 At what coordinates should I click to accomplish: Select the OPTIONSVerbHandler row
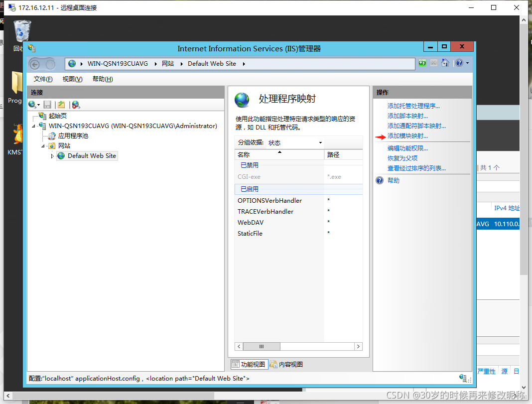(298, 200)
